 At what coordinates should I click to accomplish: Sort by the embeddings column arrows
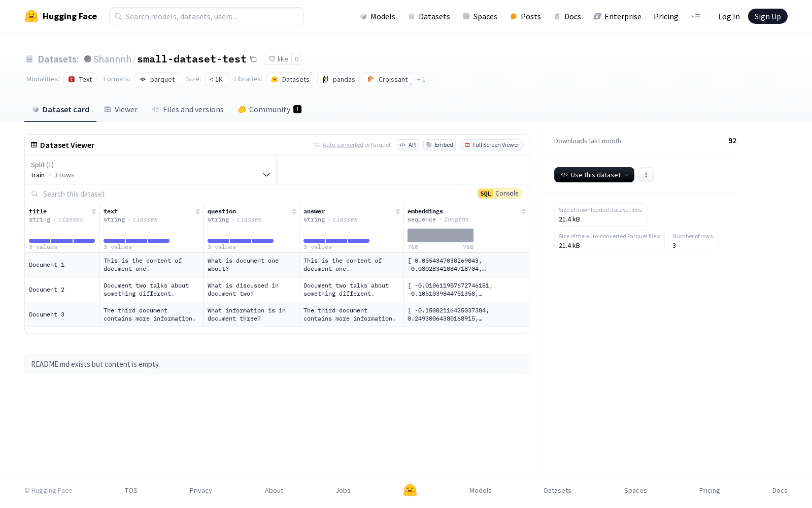coord(523,211)
